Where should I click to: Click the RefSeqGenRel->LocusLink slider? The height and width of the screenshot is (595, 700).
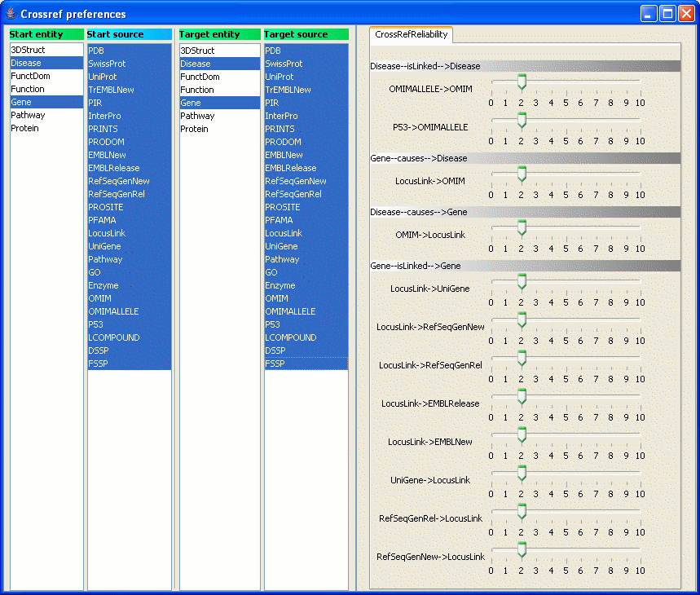coord(566,519)
